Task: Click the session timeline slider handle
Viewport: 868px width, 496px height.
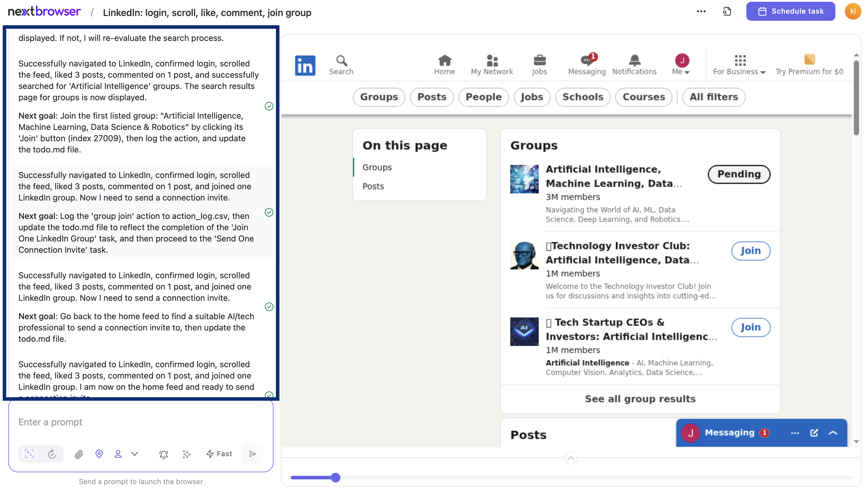Action: coord(336,478)
